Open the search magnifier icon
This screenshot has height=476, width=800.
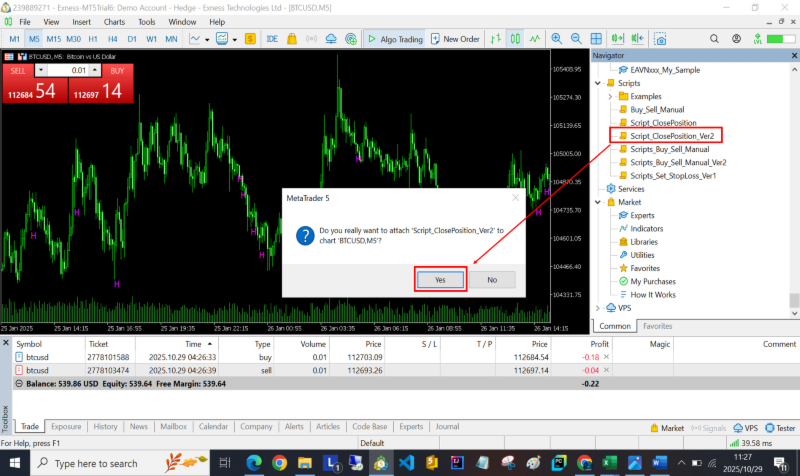pos(714,39)
